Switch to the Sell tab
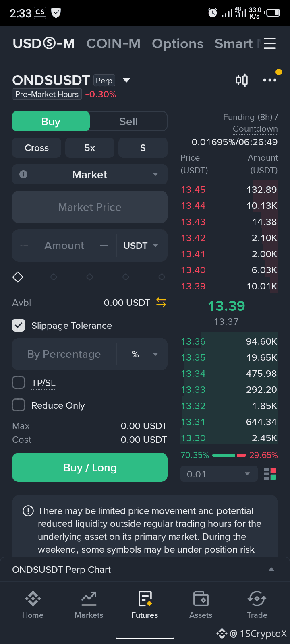Viewport: 290px width, 644px height. coord(128,121)
